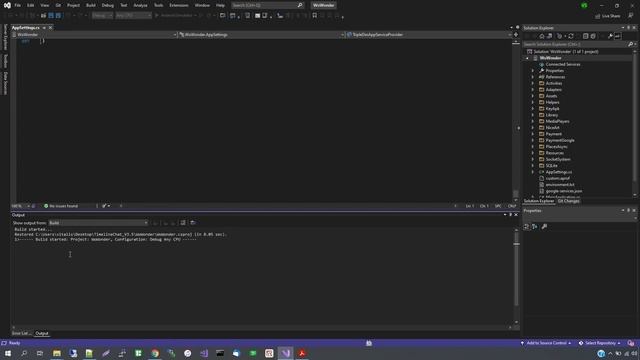
Task: Click the Properties panel alphabetical icon
Action: click(535, 227)
